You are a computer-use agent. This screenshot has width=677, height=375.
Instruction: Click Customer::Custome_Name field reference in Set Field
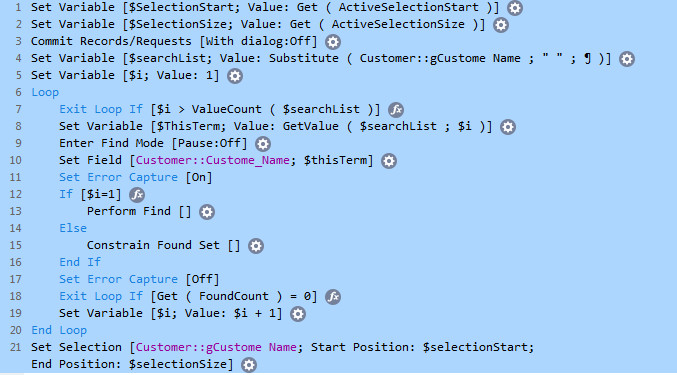[x=213, y=161]
